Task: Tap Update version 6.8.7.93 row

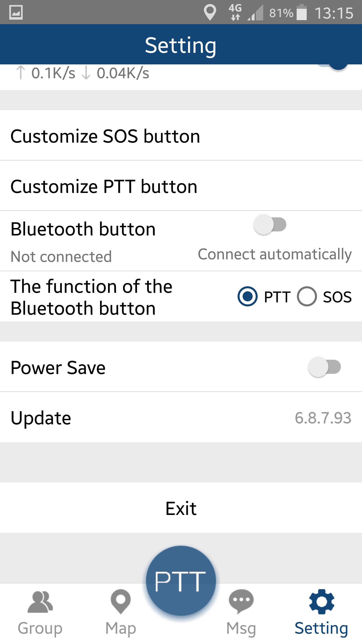Action: 181,417
